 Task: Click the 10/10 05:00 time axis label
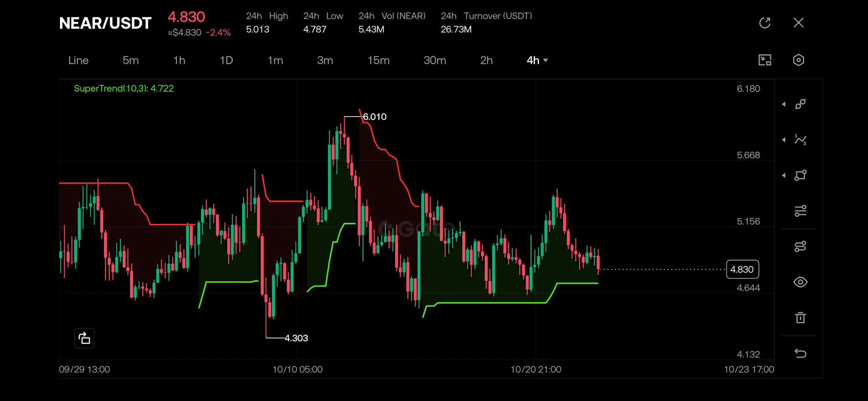pos(297,370)
